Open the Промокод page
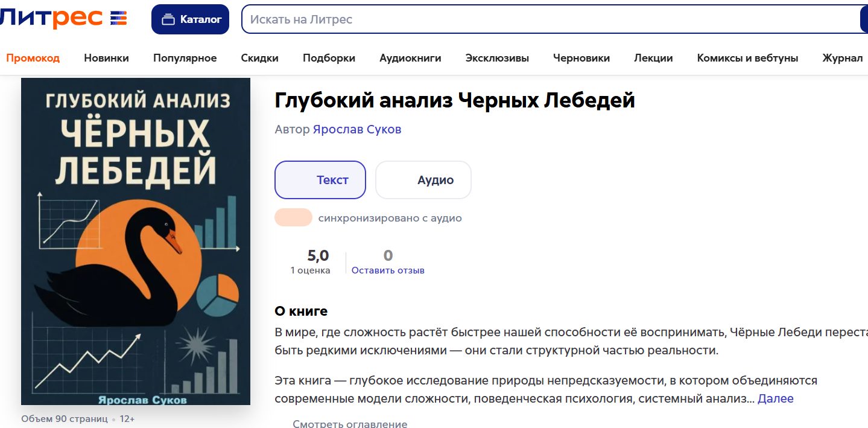The height and width of the screenshot is (428, 868). click(33, 58)
